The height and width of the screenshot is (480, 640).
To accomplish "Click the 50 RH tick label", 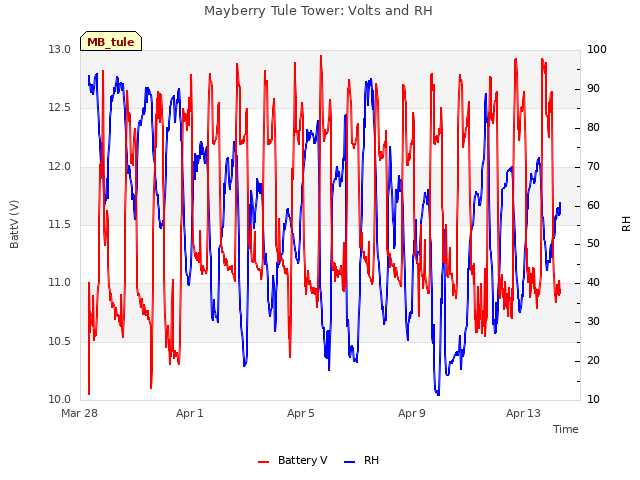I will [x=593, y=244].
